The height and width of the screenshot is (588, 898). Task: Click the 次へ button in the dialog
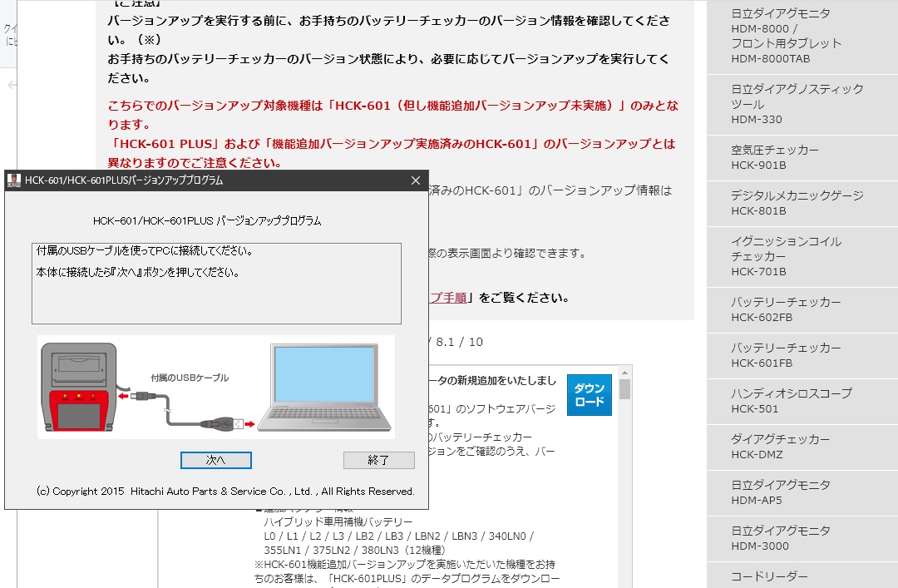tap(215, 460)
